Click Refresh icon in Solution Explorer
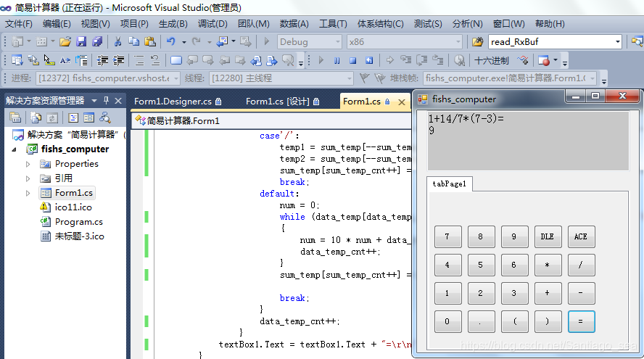Image resolution: width=644 pixels, height=359 pixels. tap(52, 118)
